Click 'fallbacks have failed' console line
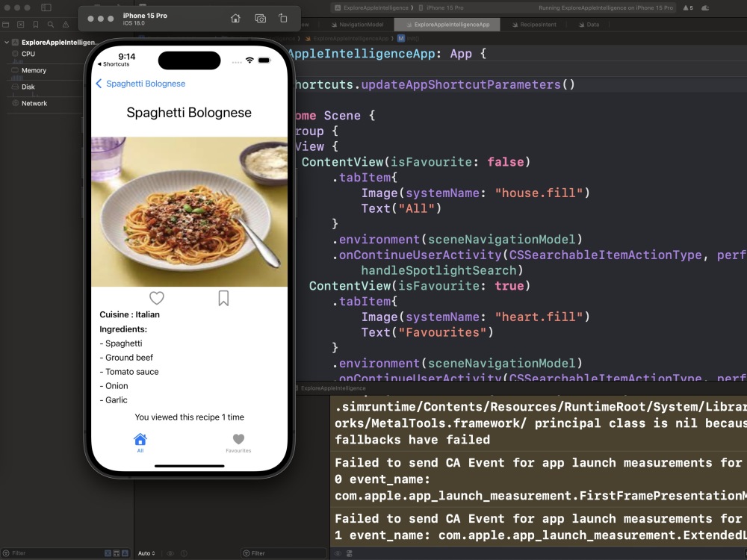747x560 pixels. tap(412, 440)
